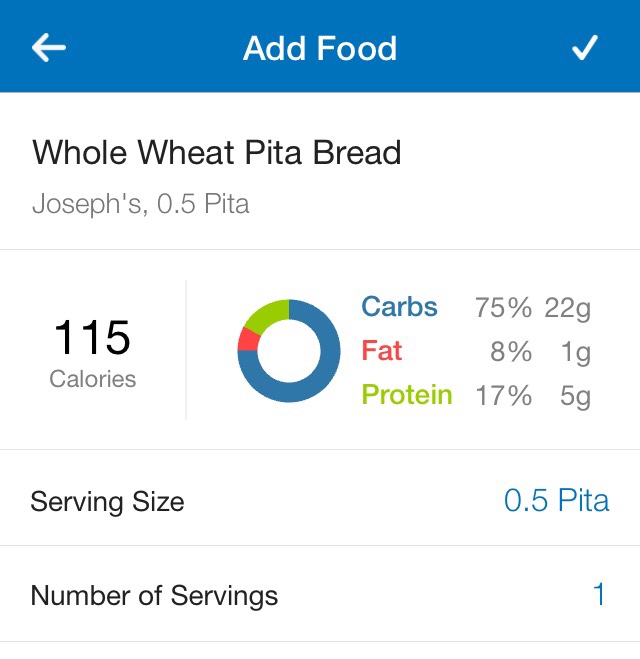640x659 pixels.
Task: Tap the Number of Servings row label
Action: point(154,596)
